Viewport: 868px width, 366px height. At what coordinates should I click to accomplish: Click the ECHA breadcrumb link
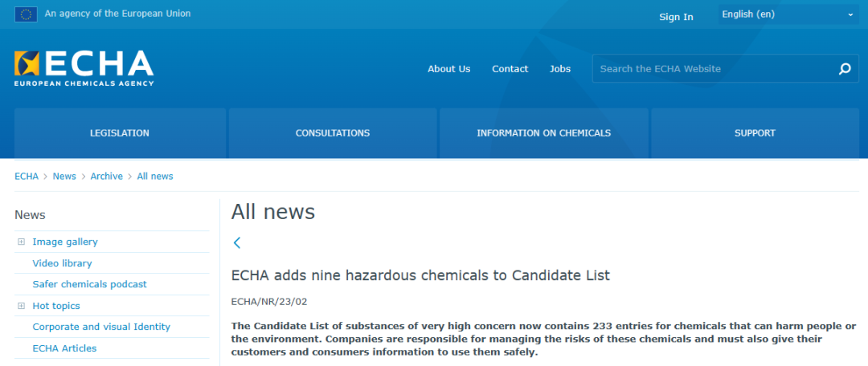27,177
